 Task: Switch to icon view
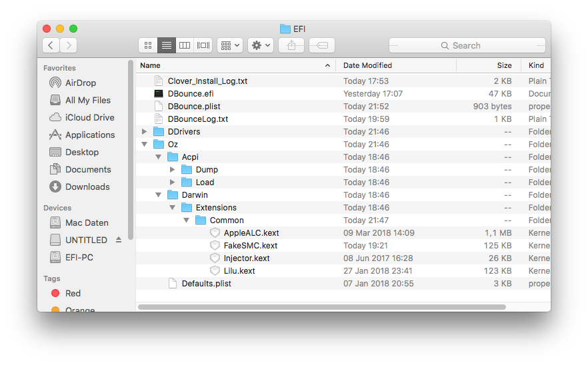coord(148,45)
